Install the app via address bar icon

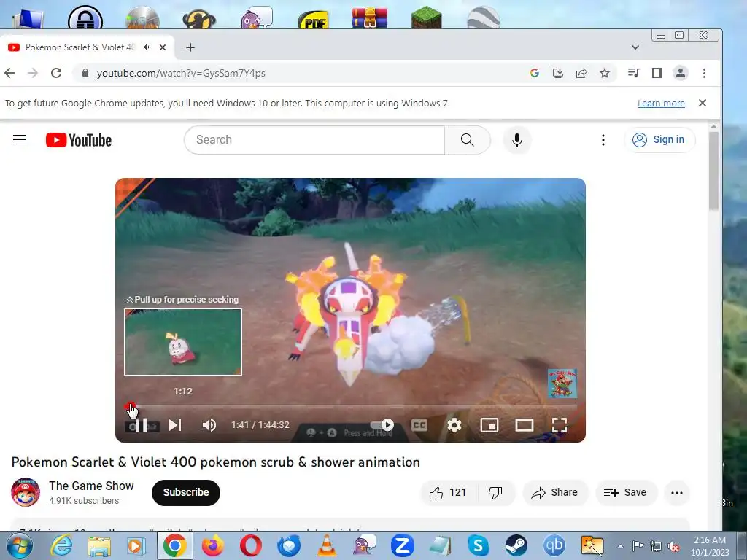pos(558,73)
